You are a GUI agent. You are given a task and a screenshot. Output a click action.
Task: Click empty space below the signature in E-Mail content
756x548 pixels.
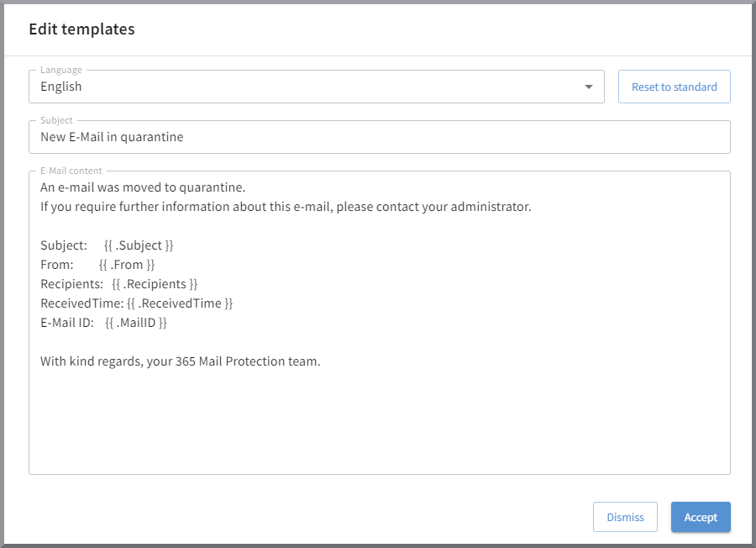(378, 424)
